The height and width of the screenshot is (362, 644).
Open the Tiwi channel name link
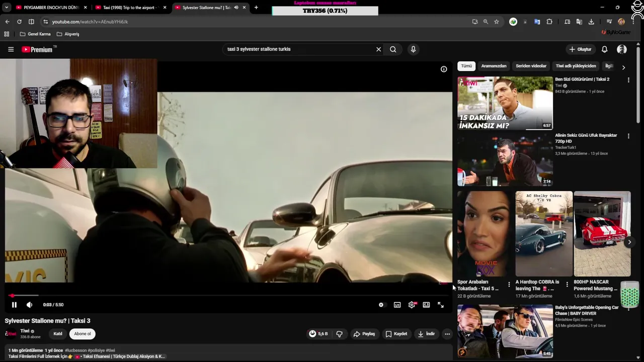tap(25, 331)
